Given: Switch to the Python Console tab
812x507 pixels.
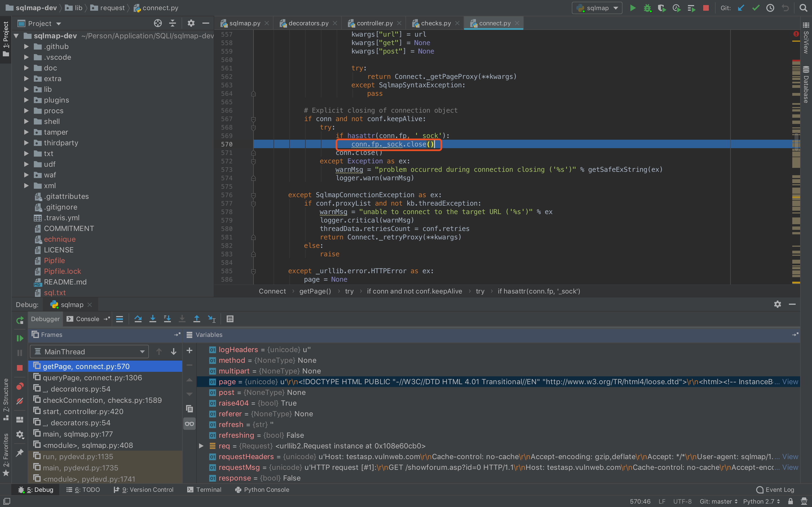Looking at the screenshot, I should point(267,490).
